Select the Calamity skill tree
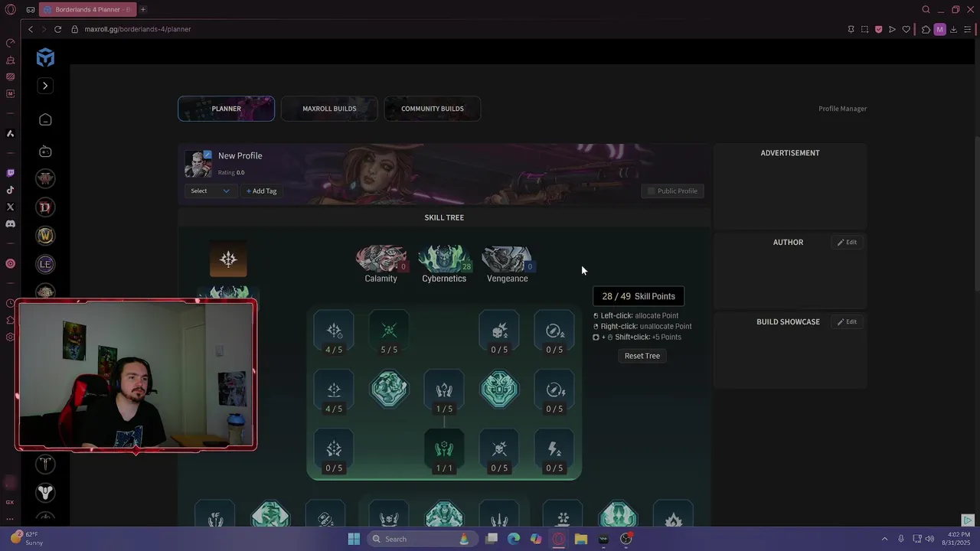The image size is (980, 551). (381, 265)
